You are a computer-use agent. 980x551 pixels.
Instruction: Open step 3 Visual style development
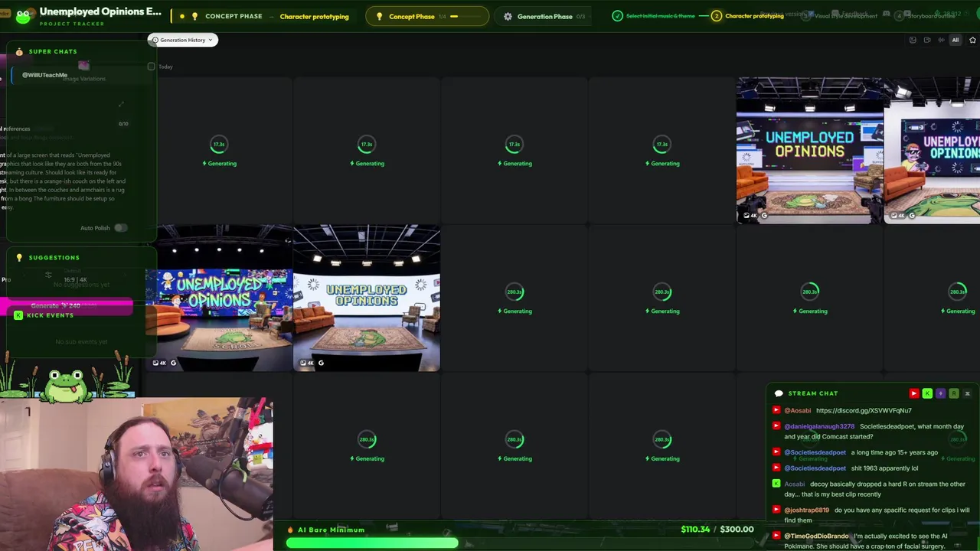tap(840, 16)
